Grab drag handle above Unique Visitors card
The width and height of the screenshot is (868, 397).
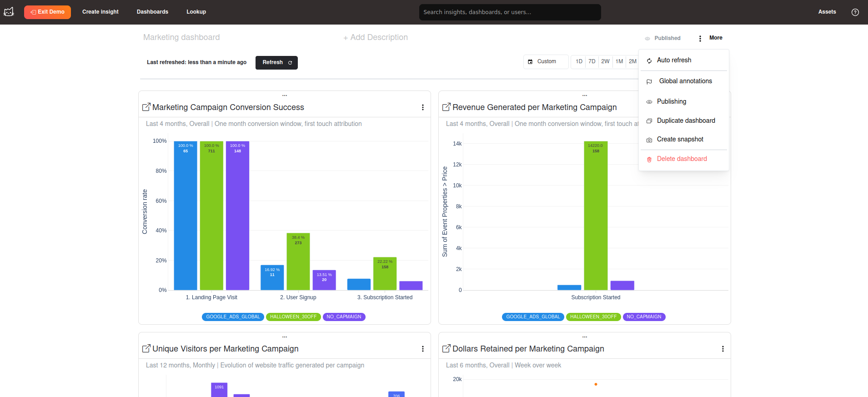[x=285, y=337]
